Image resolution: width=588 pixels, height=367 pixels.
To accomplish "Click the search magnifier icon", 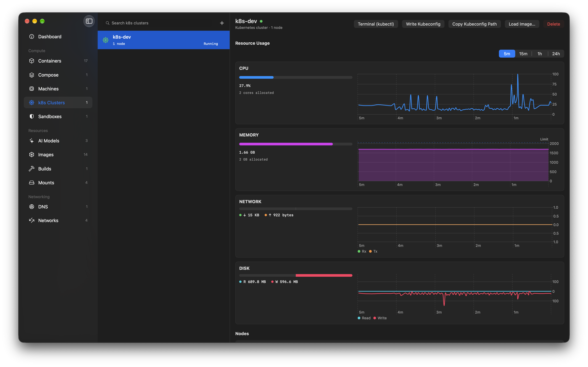I will tap(108, 23).
